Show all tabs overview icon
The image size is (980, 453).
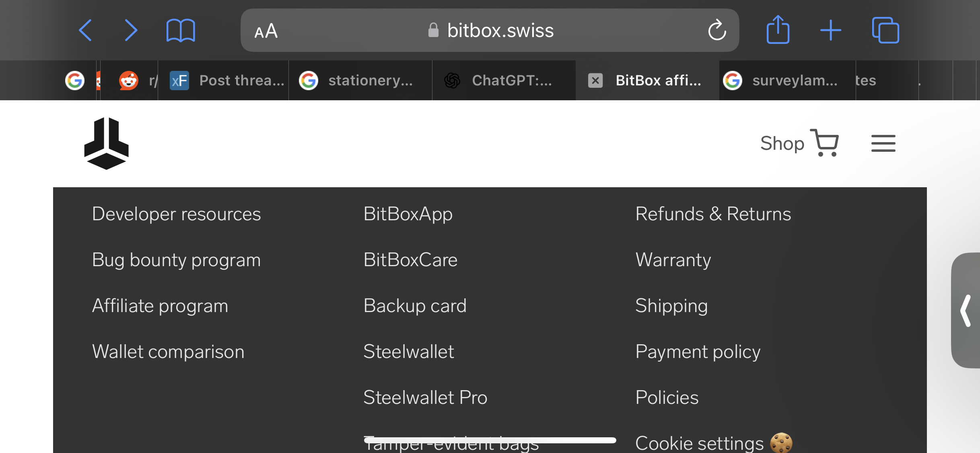[885, 30]
